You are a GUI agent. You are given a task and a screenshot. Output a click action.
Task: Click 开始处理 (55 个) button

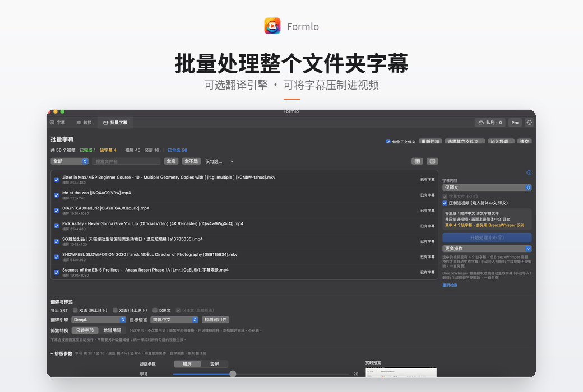tap(487, 237)
